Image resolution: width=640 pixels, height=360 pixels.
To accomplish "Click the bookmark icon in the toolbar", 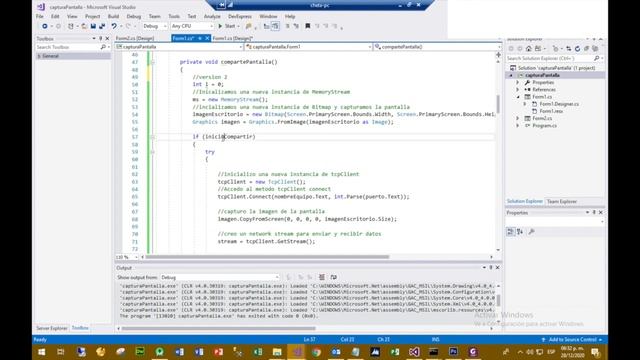I will click(308, 26).
